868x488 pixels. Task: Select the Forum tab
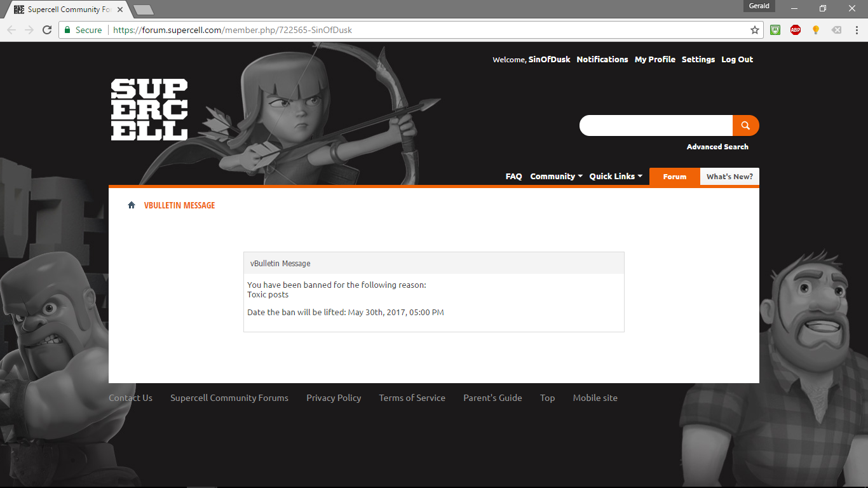(675, 177)
